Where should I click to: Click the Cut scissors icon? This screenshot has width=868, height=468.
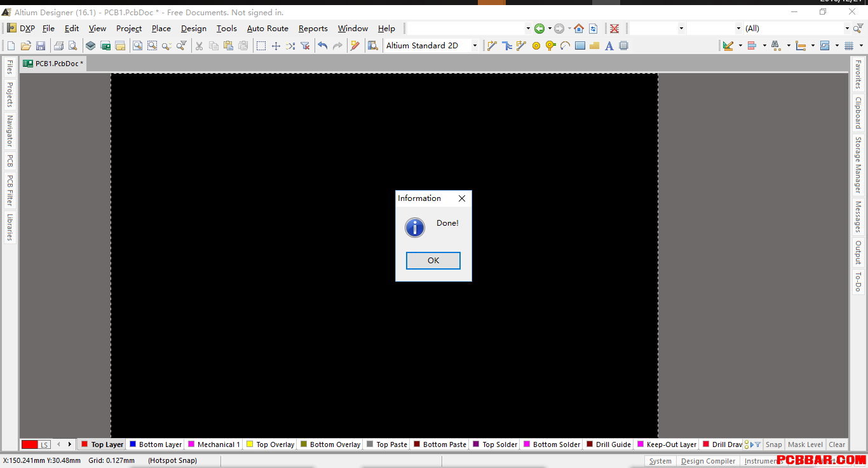[199, 46]
